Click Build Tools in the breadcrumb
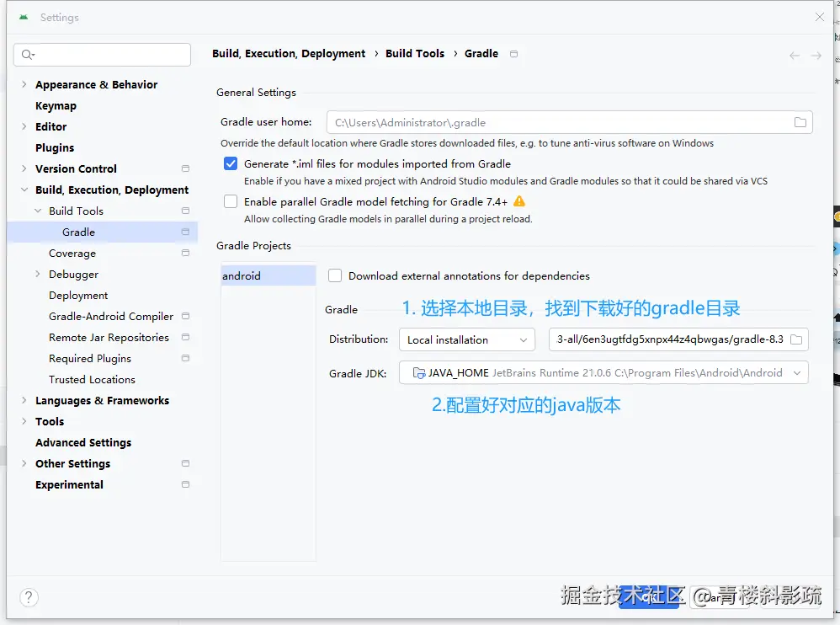This screenshot has height=625, width=840. click(415, 54)
